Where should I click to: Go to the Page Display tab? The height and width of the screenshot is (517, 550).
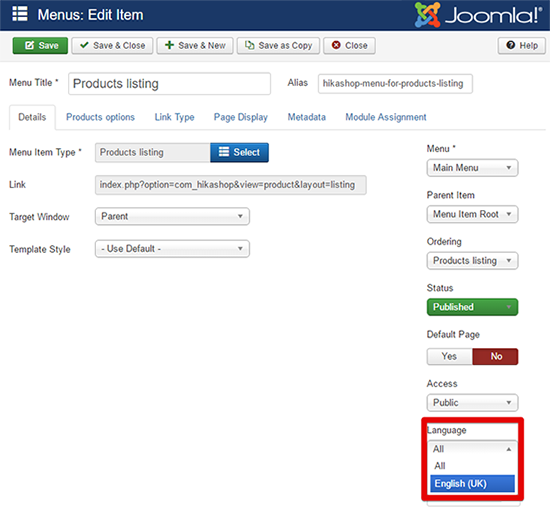point(241,117)
